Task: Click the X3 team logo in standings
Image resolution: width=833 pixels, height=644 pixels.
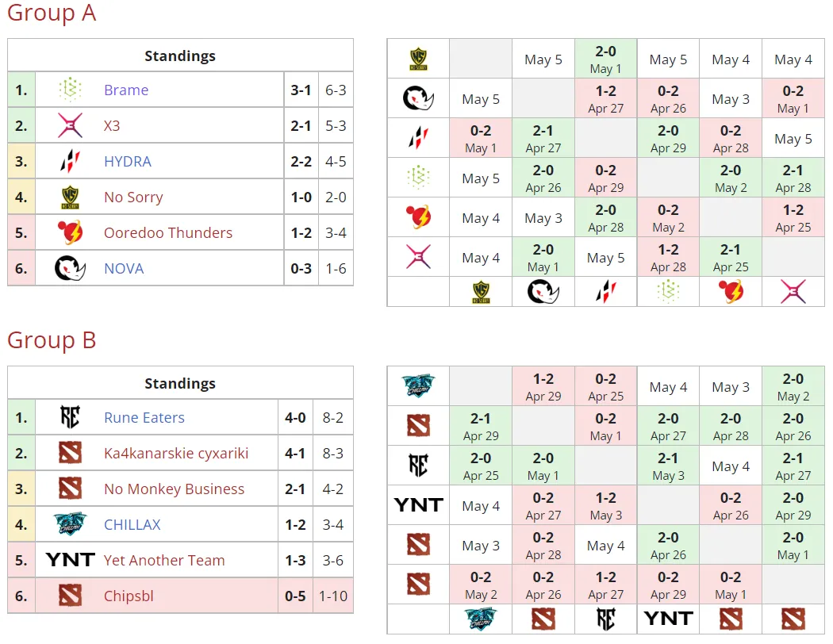Action: (x=70, y=125)
